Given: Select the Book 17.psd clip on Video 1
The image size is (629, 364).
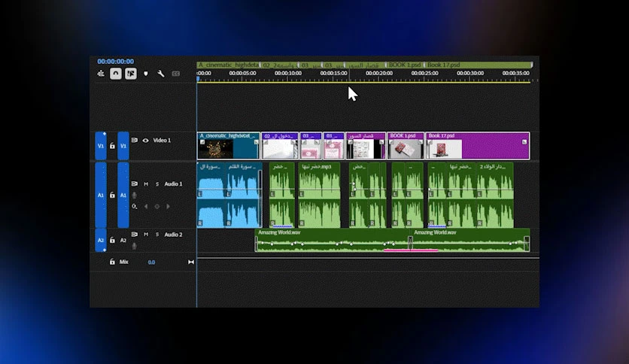Looking at the screenshot, I should [x=477, y=146].
